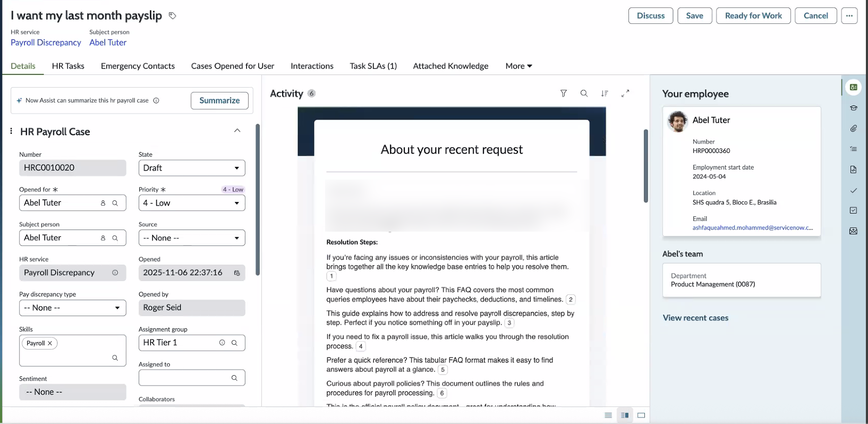Open the attachments paperclip sidebar icon
868x424 pixels.
click(x=853, y=129)
